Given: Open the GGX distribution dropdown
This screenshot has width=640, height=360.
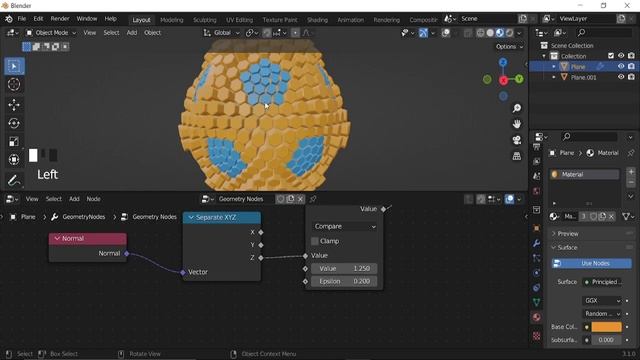Looking at the screenshot, I should [x=602, y=300].
